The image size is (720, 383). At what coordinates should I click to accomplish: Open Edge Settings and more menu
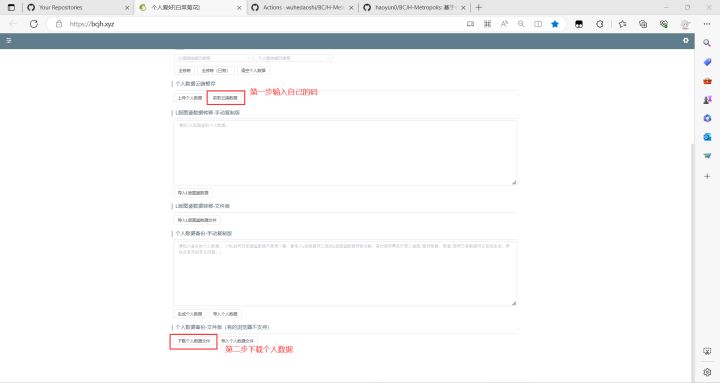pos(707,24)
